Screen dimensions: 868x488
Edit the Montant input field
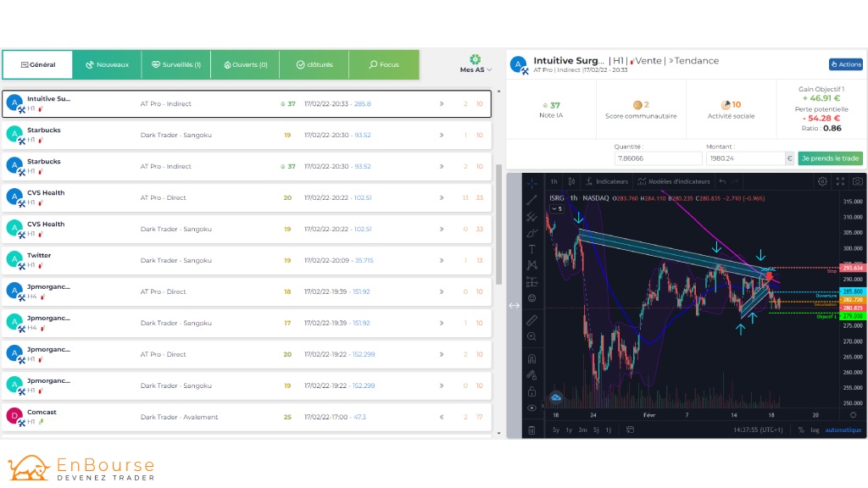(x=745, y=158)
